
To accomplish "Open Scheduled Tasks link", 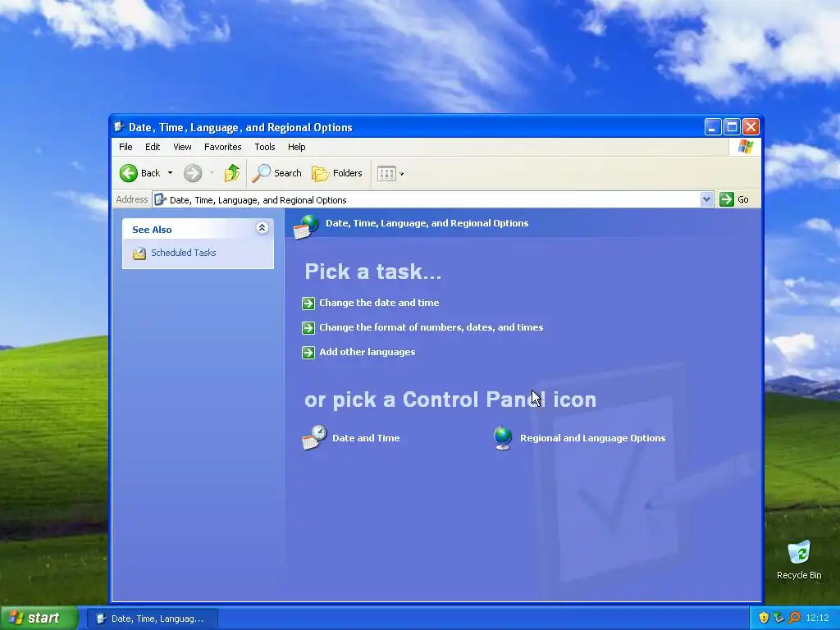I will (x=183, y=253).
